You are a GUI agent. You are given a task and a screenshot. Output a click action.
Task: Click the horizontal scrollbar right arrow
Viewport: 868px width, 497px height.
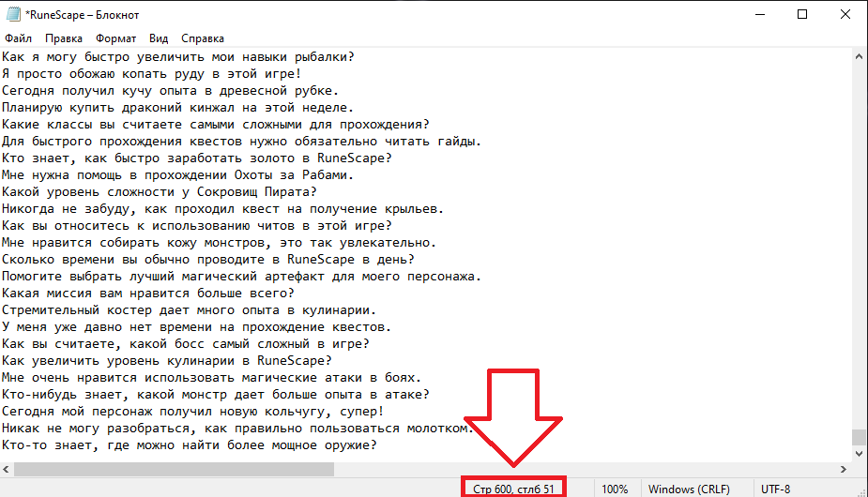pyautogui.click(x=843, y=469)
